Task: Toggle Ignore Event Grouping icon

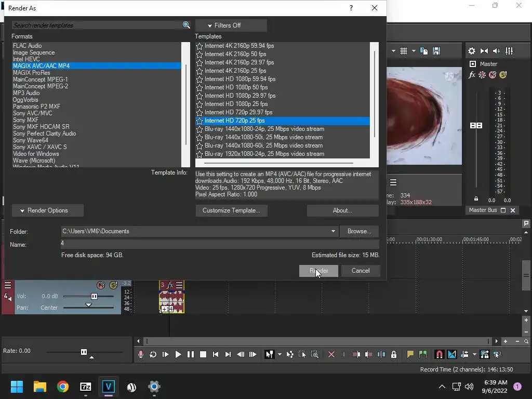Action: [497, 354]
